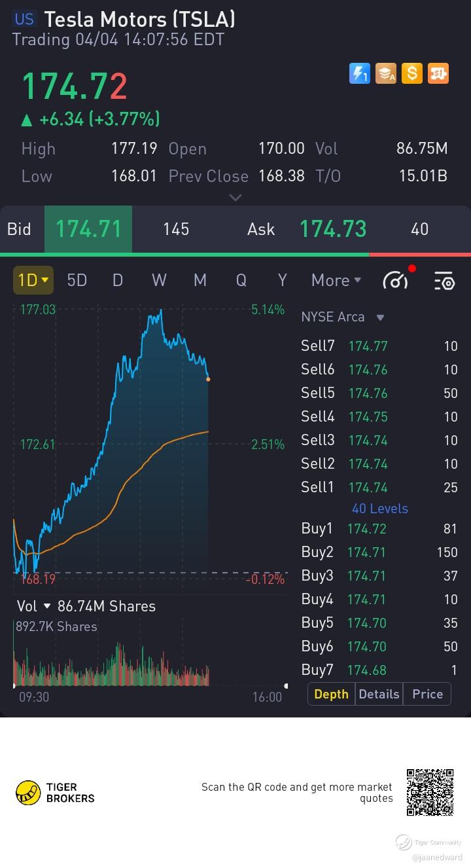Switch to the D daily chart tab
Screen dimensions: 471x868
pyautogui.click(x=118, y=280)
